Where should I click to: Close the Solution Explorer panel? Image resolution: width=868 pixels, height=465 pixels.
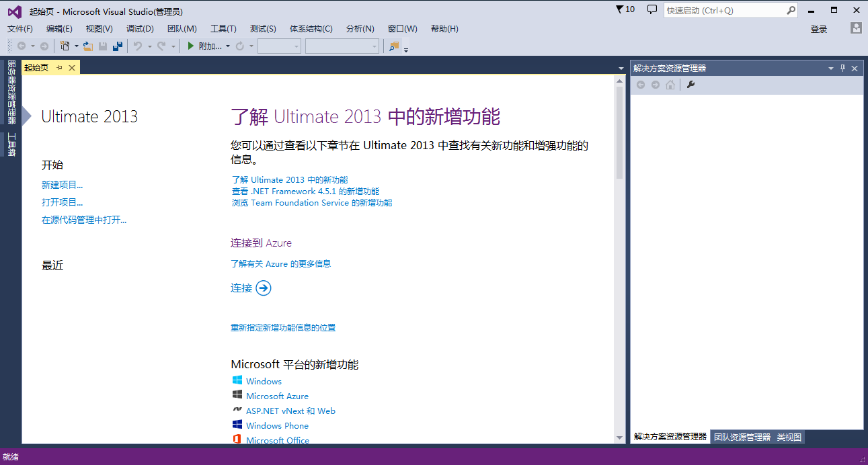[x=855, y=68]
